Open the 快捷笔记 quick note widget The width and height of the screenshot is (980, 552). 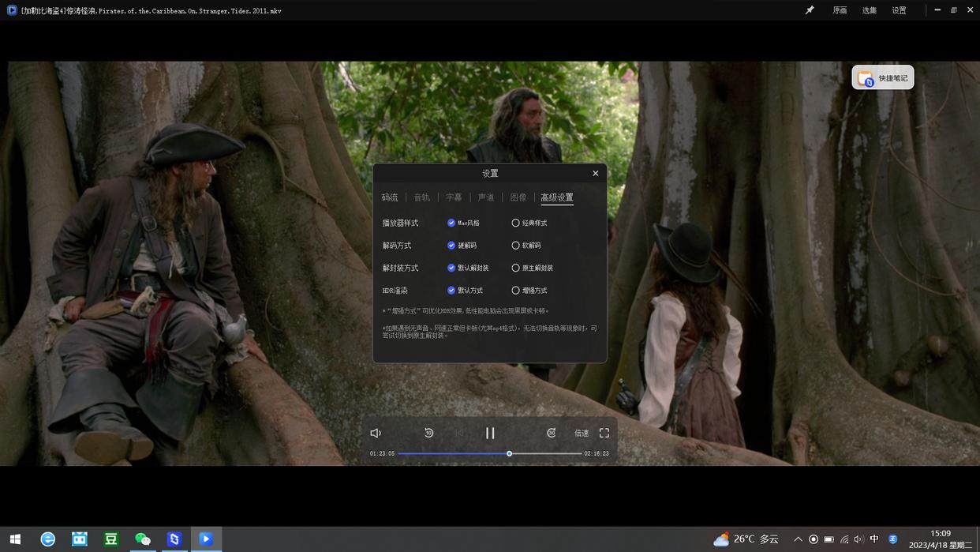[883, 77]
